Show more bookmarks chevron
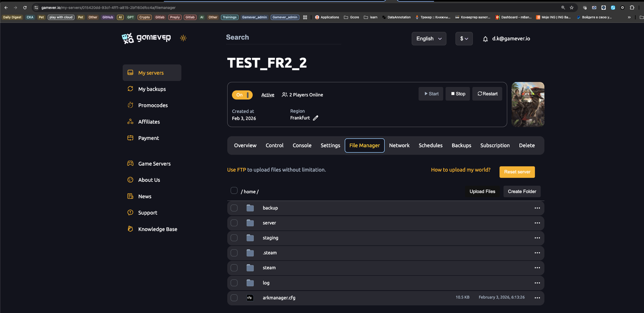 (x=629, y=17)
